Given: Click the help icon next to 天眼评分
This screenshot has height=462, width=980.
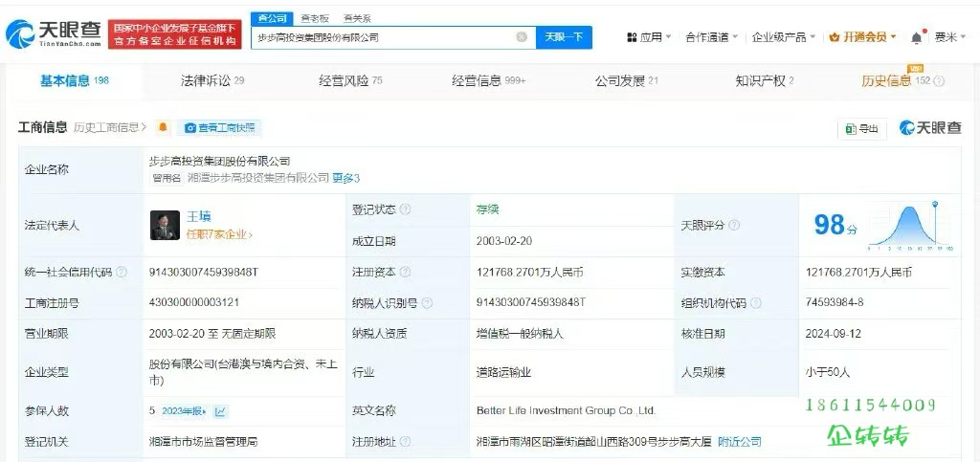Looking at the screenshot, I should (x=734, y=226).
